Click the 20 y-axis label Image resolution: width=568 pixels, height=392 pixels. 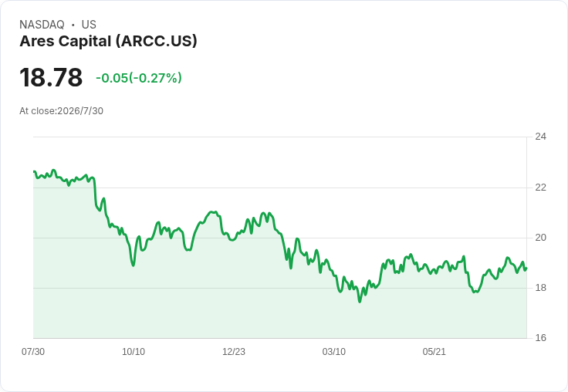(x=540, y=238)
